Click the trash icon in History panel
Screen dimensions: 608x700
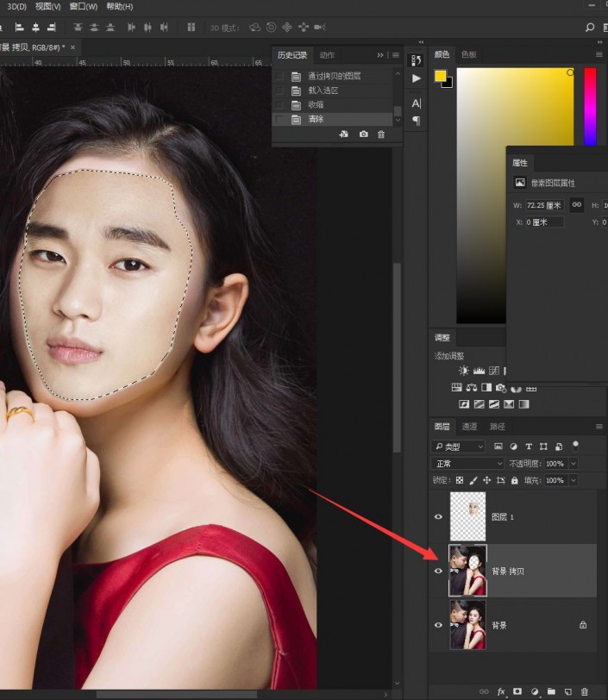point(380,134)
